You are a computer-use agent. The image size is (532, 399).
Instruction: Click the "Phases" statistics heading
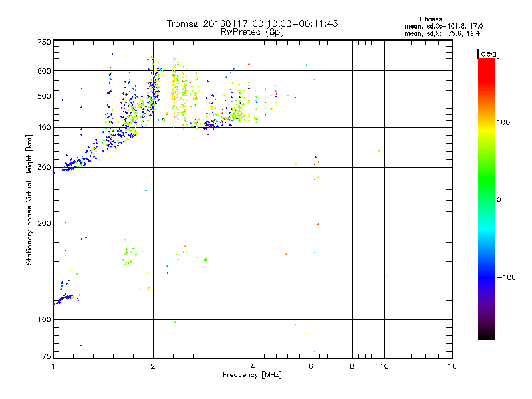coord(430,19)
